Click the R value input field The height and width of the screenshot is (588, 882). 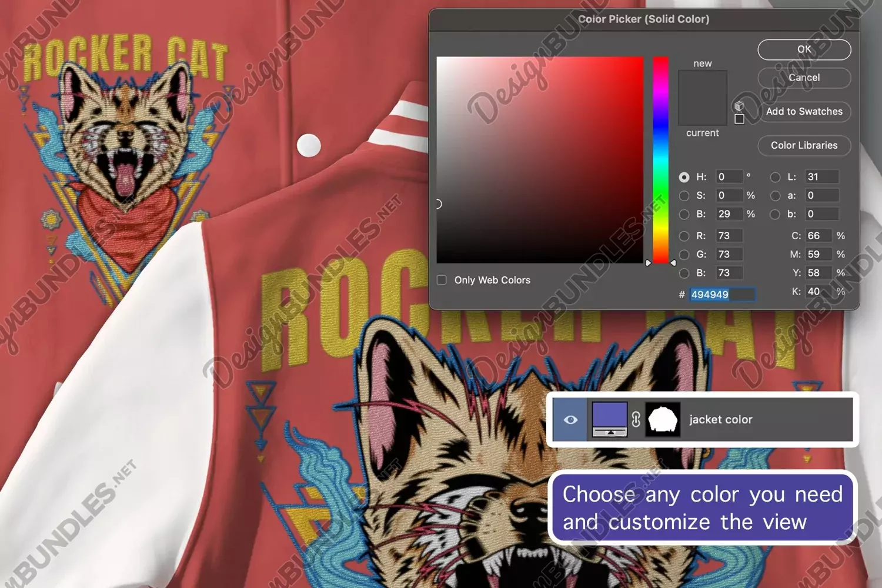click(x=729, y=236)
